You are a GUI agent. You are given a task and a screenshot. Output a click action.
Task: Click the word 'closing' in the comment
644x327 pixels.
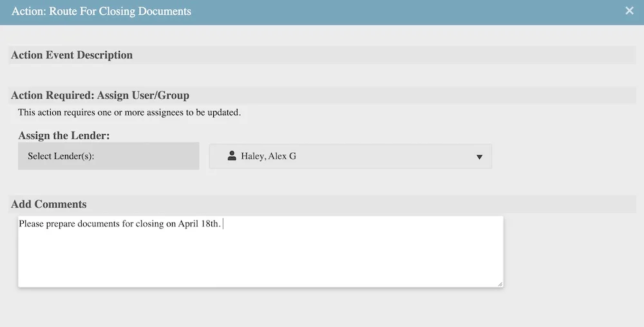[x=150, y=224]
